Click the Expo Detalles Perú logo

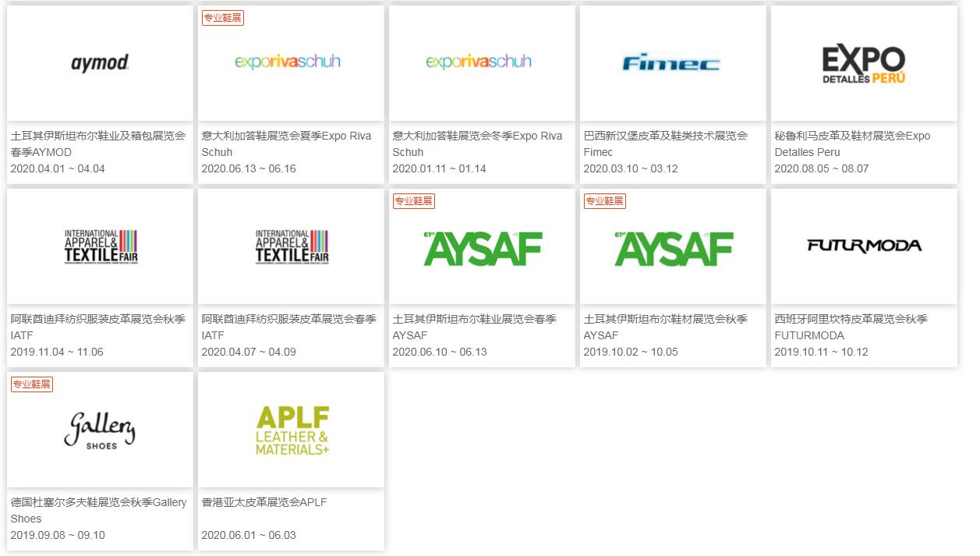[x=864, y=63]
